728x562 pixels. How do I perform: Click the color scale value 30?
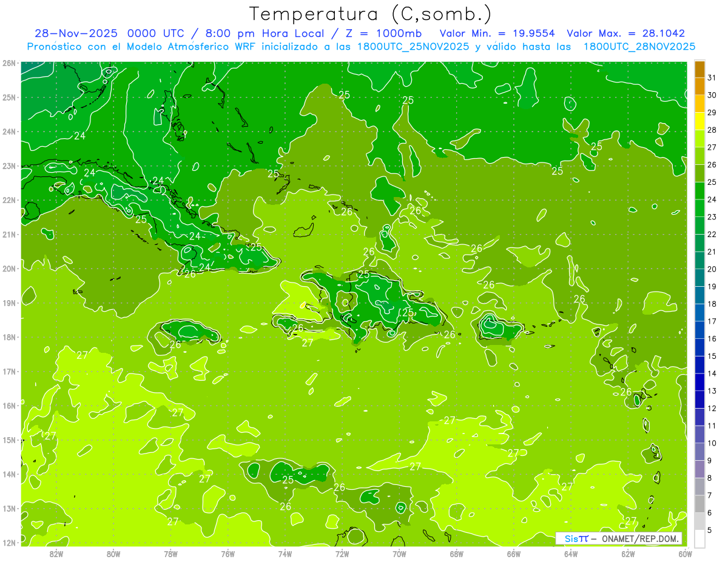click(x=712, y=95)
